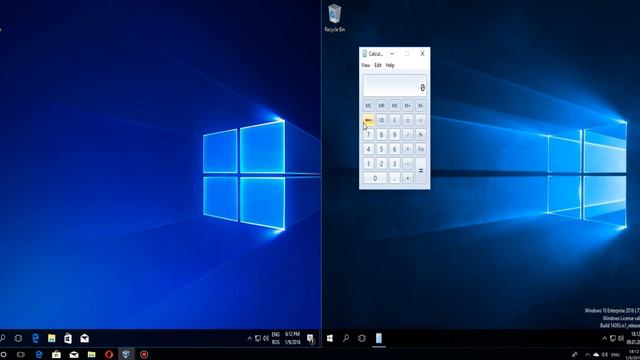Click the C clear button in Calculator
This screenshot has width=640, height=360.
[394, 120]
